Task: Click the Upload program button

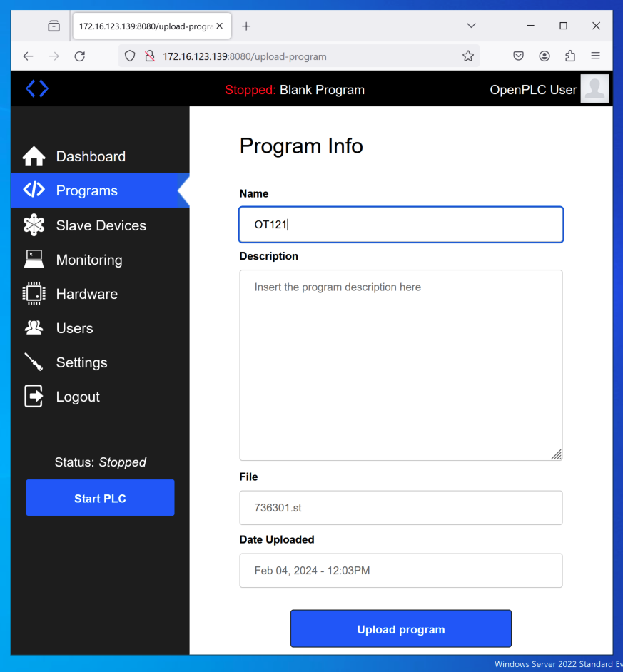Action: click(401, 628)
